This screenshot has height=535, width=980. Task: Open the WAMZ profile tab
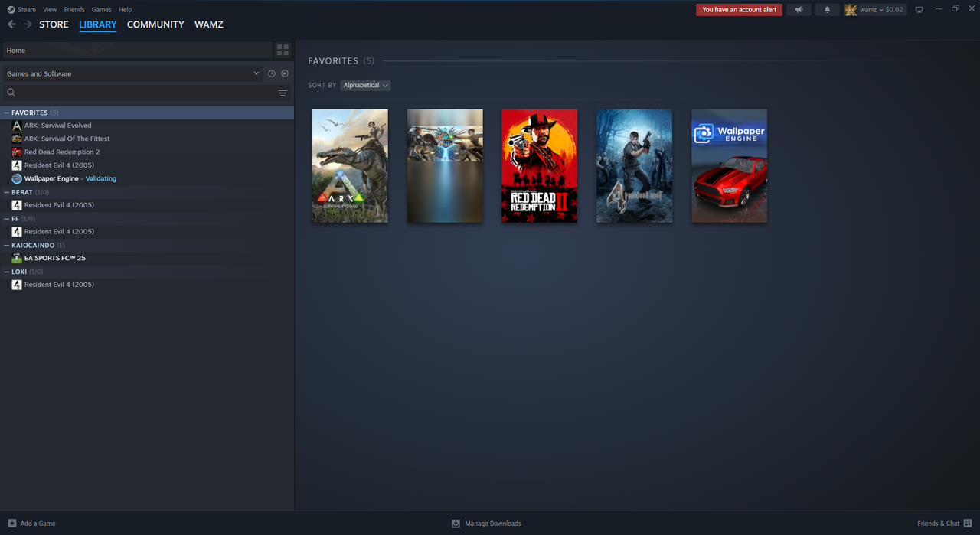[x=208, y=24]
